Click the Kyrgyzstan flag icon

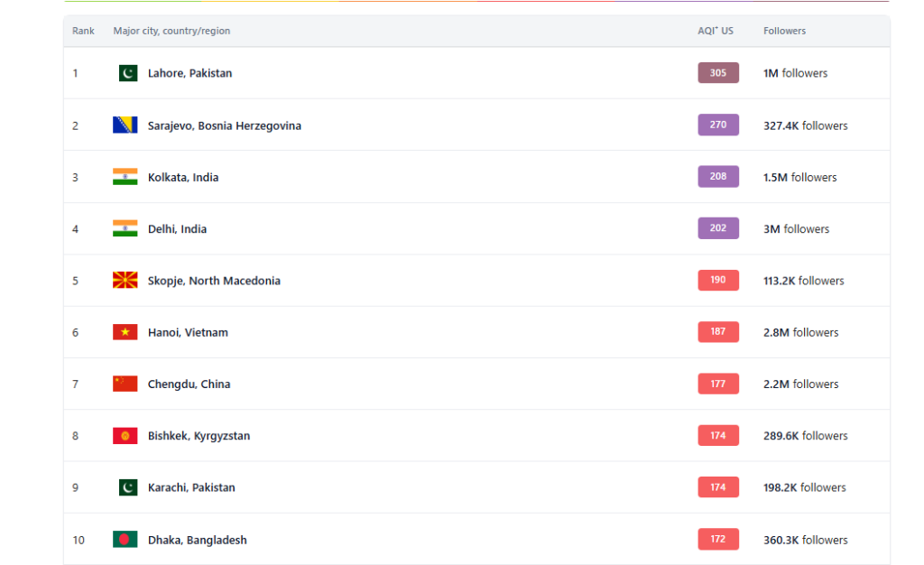[125, 436]
